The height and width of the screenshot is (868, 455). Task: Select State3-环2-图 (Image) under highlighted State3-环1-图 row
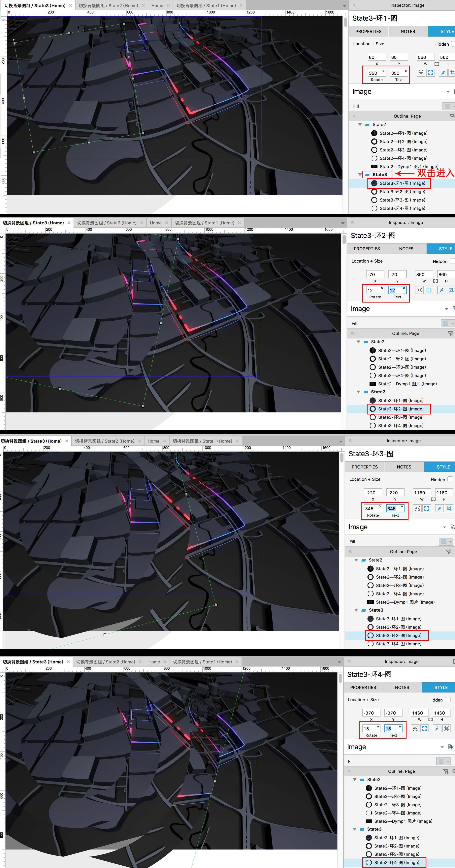click(x=402, y=192)
